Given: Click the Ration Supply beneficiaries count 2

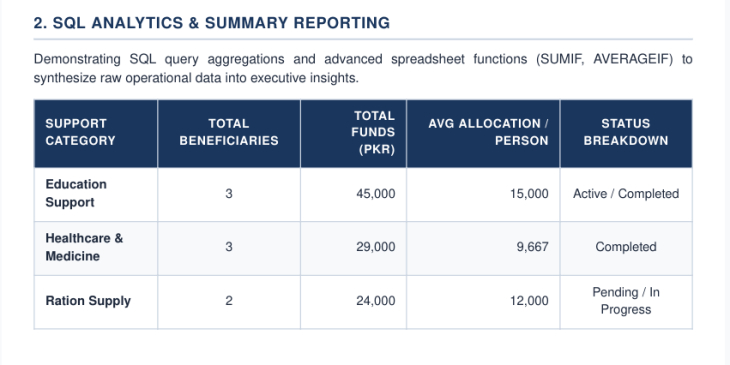Looking at the screenshot, I should (x=229, y=301).
